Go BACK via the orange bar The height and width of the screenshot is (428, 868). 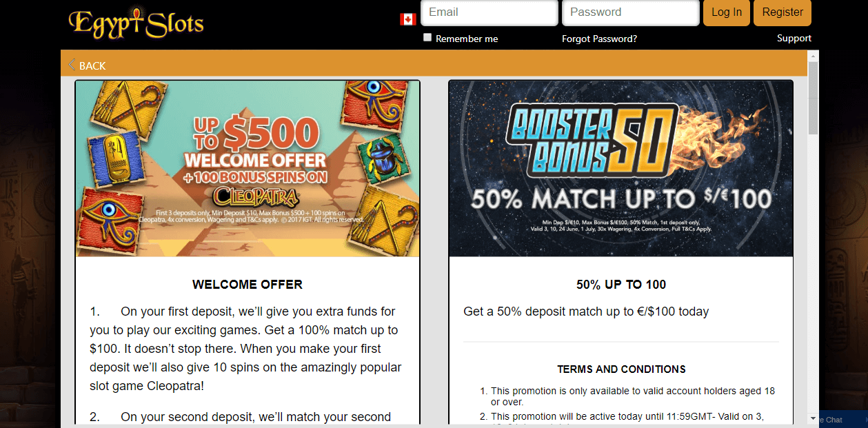coord(92,65)
